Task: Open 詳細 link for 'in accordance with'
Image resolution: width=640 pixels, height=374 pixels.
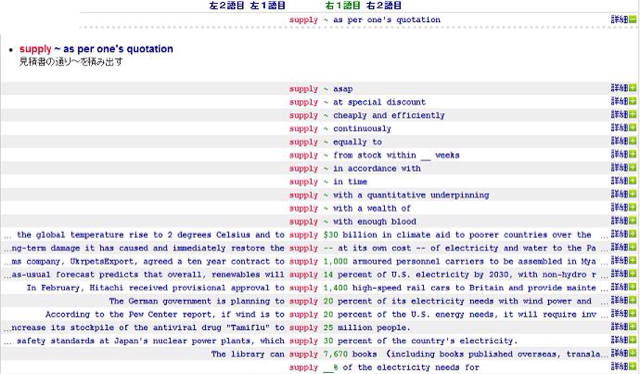Action: coord(620,167)
